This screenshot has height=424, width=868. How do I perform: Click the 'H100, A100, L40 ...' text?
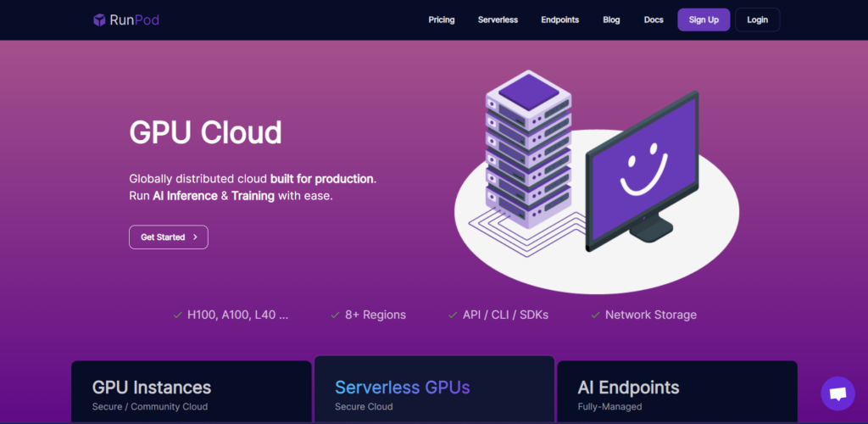tap(238, 315)
